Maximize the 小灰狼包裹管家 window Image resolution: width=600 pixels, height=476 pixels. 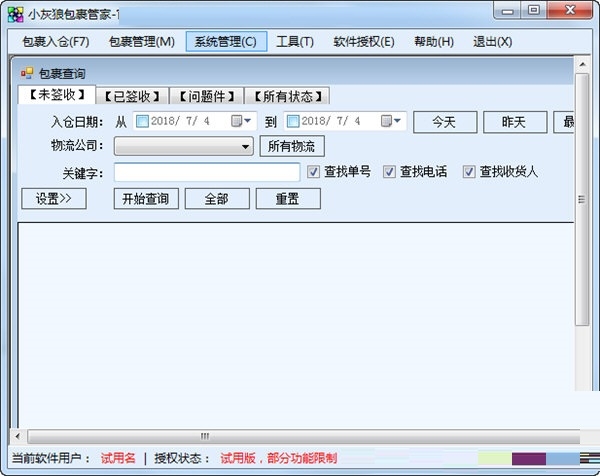(534, 11)
